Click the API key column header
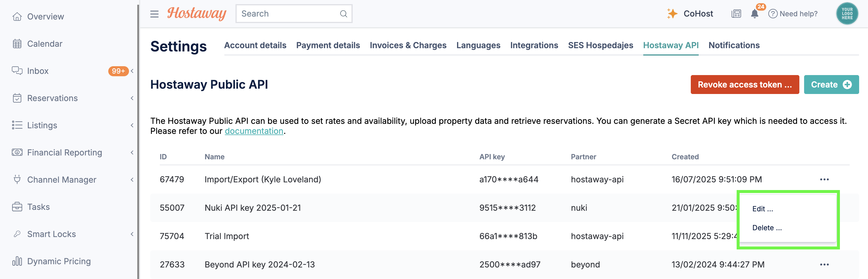The height and width of the screenshot is (279, 868). point(492,157)
